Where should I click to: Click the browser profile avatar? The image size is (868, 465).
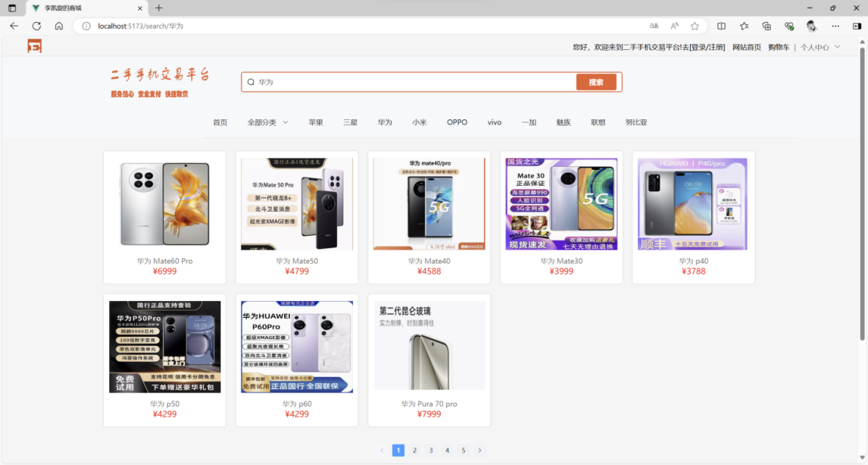tap(812, 26)
